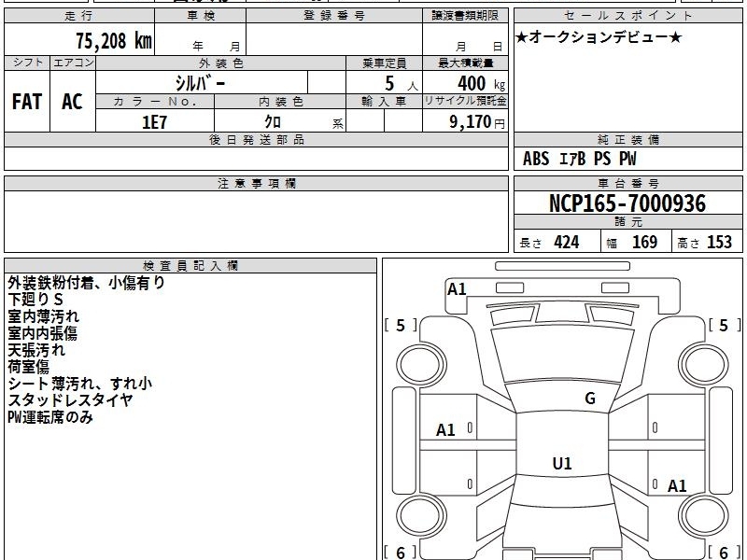Viewport: 747px width, 560px height.
Task: Click A1 mark on right rear door
Action: [677, 485]
